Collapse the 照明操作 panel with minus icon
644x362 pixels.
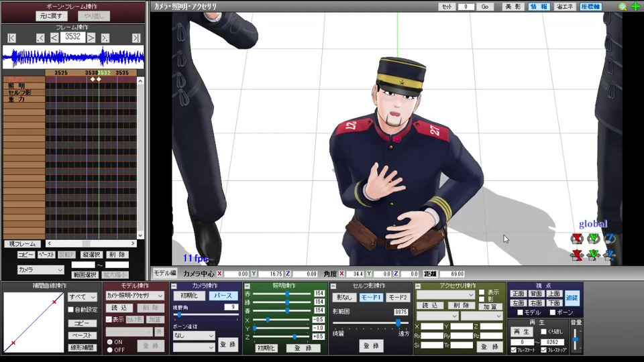pos(248,286)
